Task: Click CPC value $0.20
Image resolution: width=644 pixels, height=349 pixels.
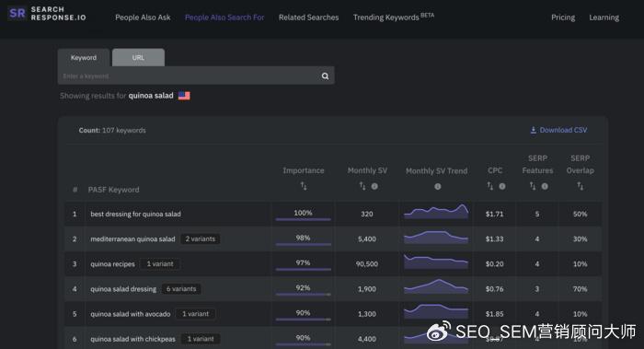Action: [x=495, y=264]
